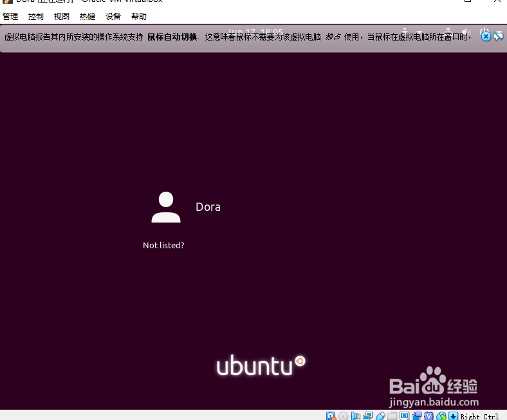Image resolution: width=507 pixels, height=420 pixels.
Task: Click the audio status icon
Action: 355,415
